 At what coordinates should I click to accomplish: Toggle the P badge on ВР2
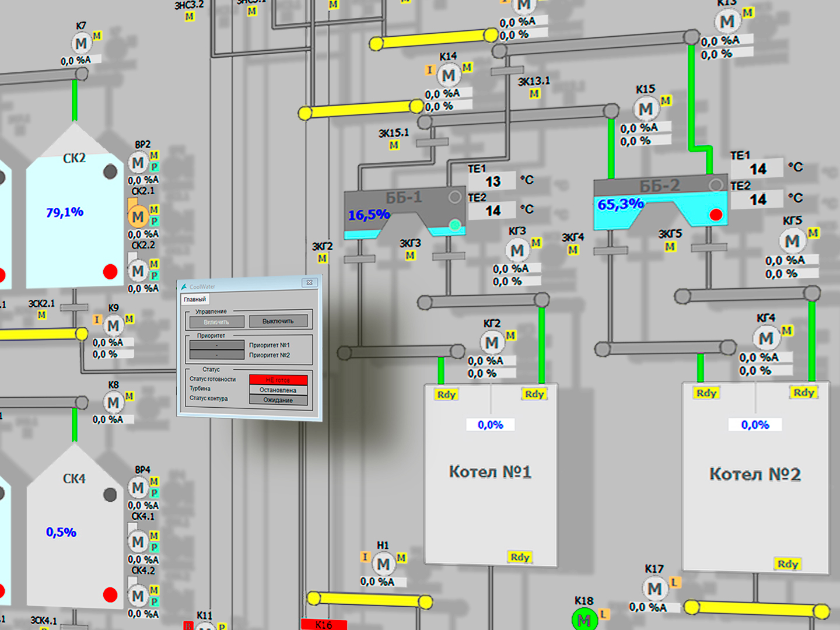tap(155, 167)
